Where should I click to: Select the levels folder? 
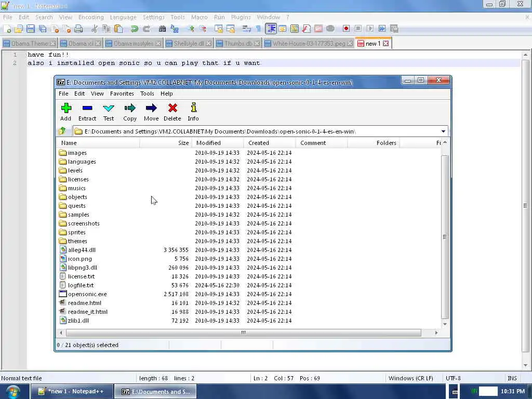(75, 170)
